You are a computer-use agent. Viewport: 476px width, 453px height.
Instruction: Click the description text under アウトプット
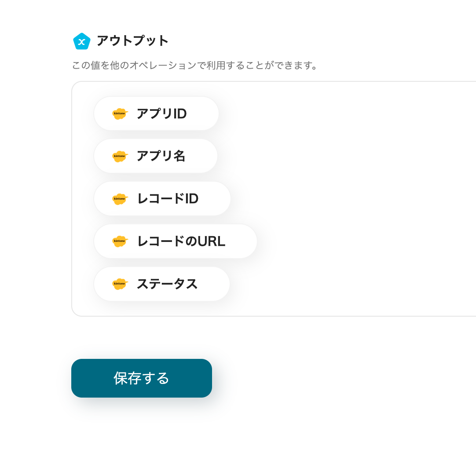pos(195,65)
